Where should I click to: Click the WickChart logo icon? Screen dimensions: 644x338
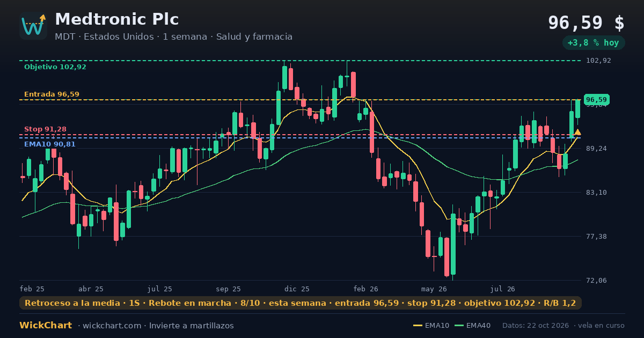coord(33,26)
